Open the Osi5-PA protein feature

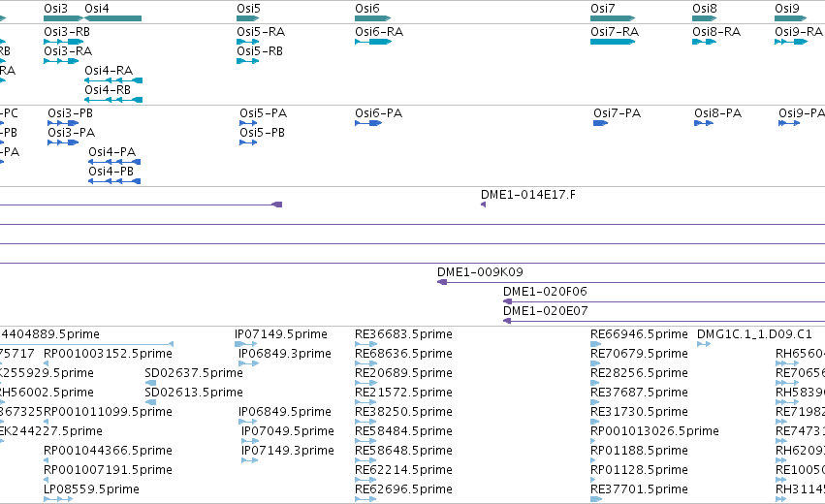248,123
